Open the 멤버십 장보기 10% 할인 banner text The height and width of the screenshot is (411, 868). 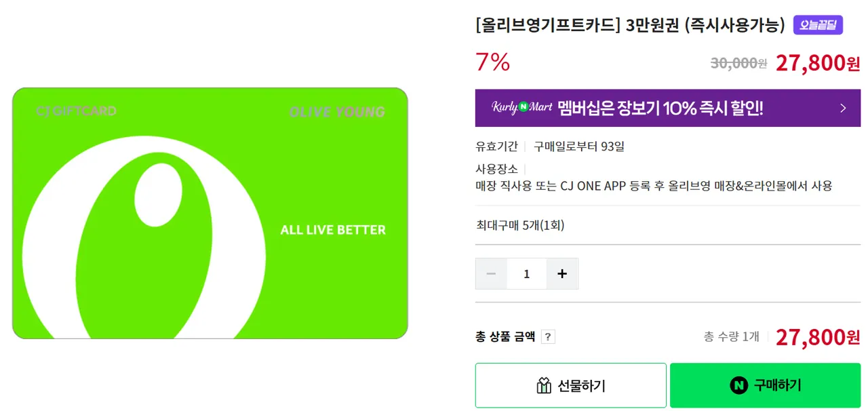click(x=660, y=108)
